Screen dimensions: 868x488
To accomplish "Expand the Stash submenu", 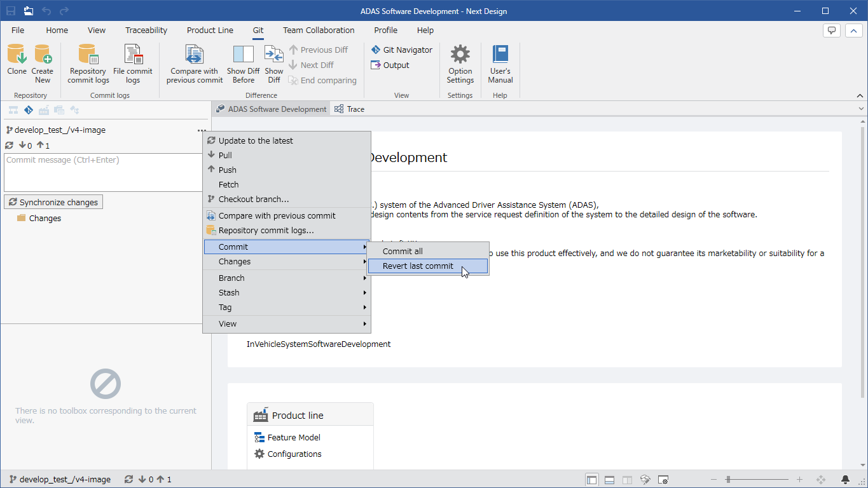I will (x=287, y=292).
